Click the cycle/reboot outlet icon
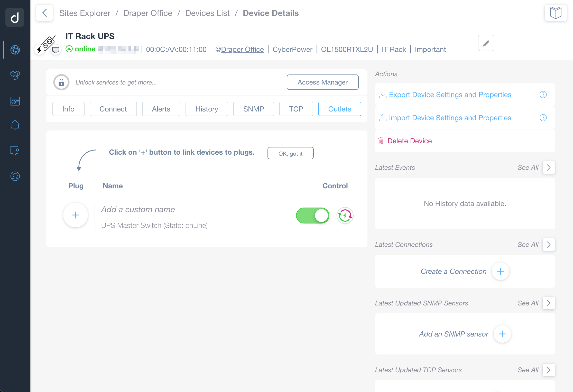 click(345, 215)
